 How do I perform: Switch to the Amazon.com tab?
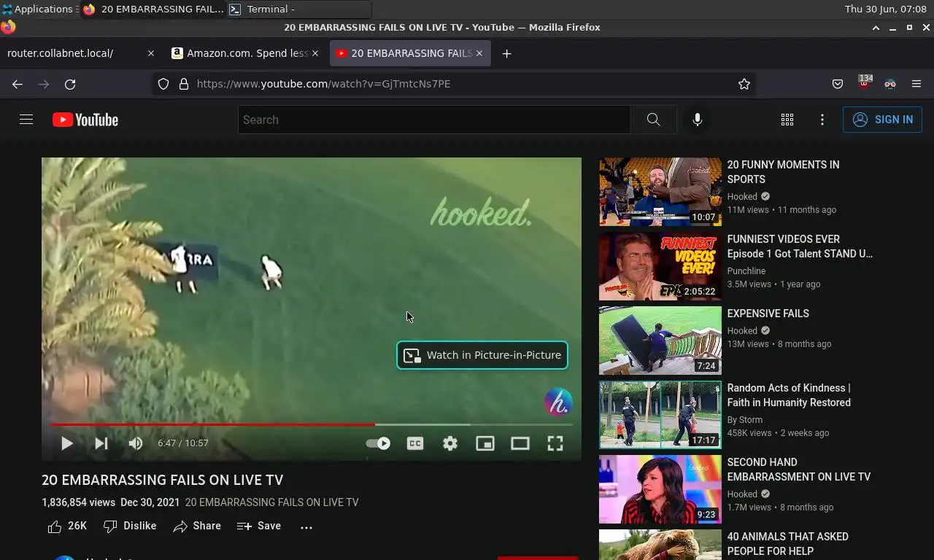point(246,53)
